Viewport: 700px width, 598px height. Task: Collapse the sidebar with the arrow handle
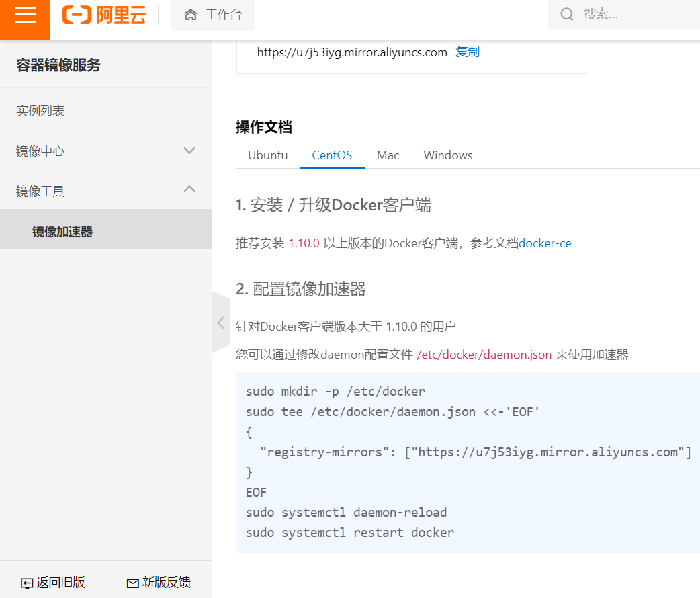coord(220,322)
